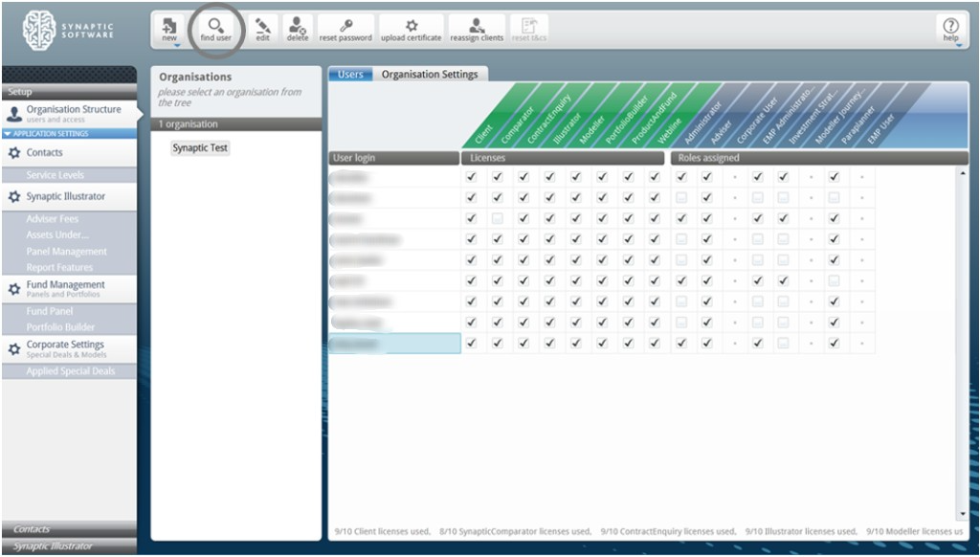This screenshot has width=980, height=557.
Task: Click the greyed reset t&cs icon
Action: pyautogui.click(x=529, y=30)
